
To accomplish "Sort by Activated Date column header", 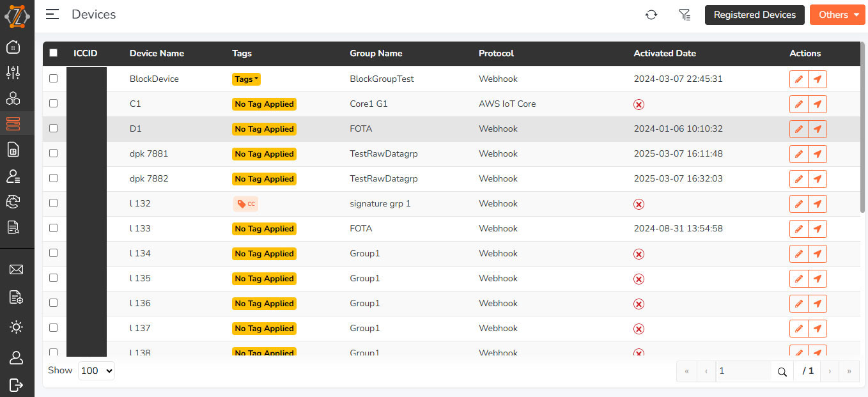I will (x=664, y=53).
